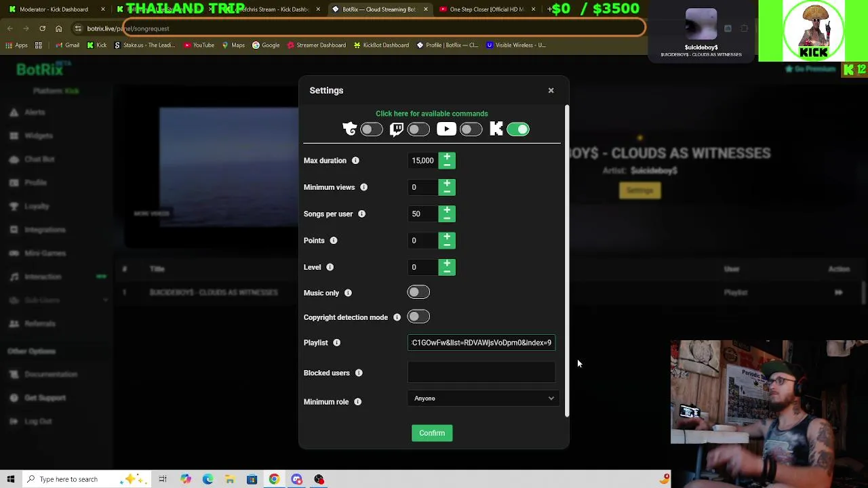Screen dimensions: 868x488
Task: Open the Minimum role dropdown
Action: click(x=484, y=399)
